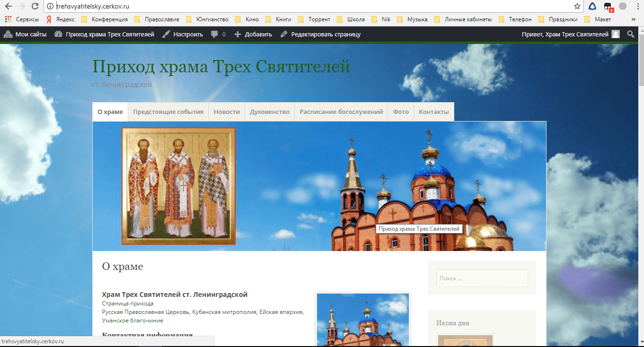Open Мои сайты in the admin bar
Viewport: 644px width, 347px height.
(x=25, y=34)
